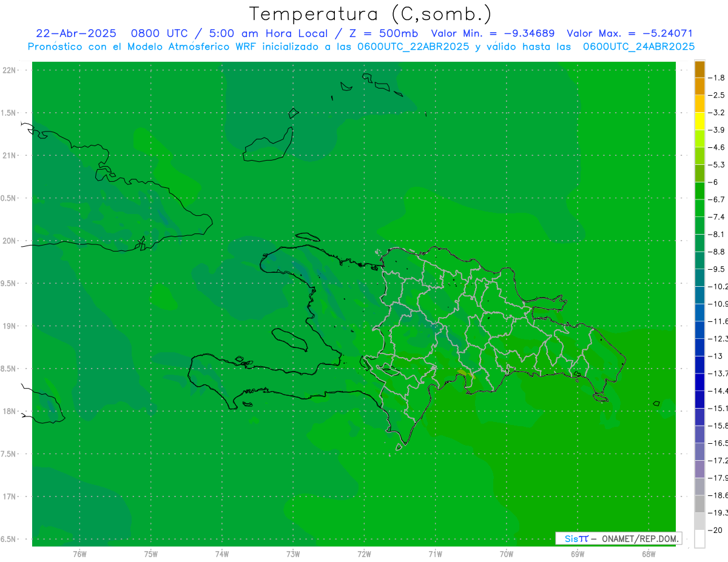The width and height of the screenshot is (728, 562).
Task: Click the yellow swatch in the color legend
Action: click(x=699, y=121)
